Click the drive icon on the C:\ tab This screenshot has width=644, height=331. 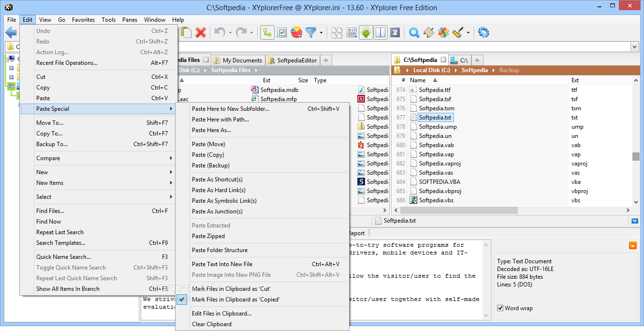454,60
